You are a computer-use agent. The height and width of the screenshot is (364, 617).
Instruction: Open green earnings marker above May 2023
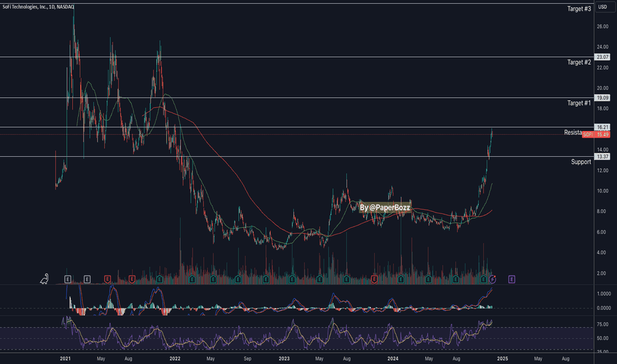tap(320, 279)
